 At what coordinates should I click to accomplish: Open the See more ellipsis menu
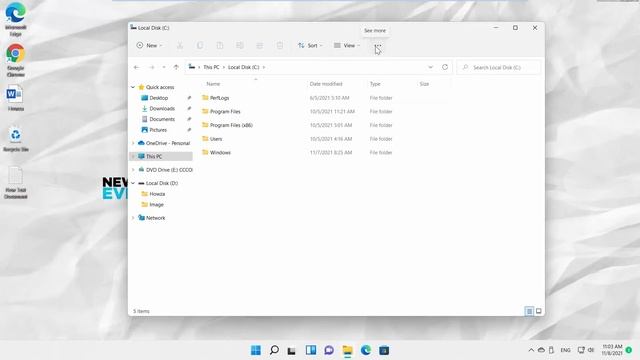(378, 45)
